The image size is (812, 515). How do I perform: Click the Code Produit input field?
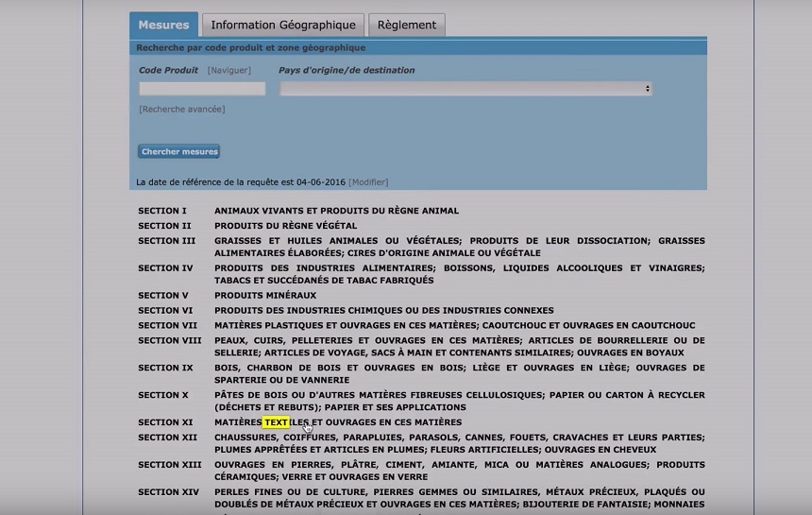202,89
